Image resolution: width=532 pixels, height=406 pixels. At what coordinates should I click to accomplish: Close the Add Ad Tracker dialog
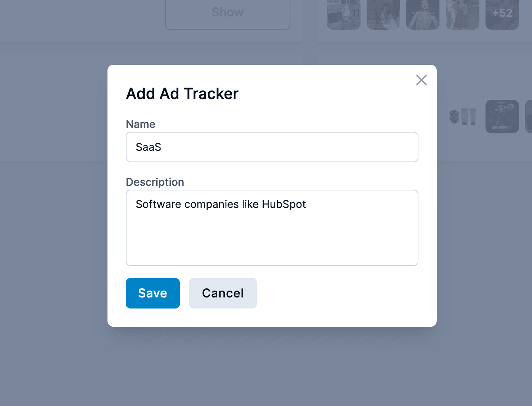click(421, 80)
